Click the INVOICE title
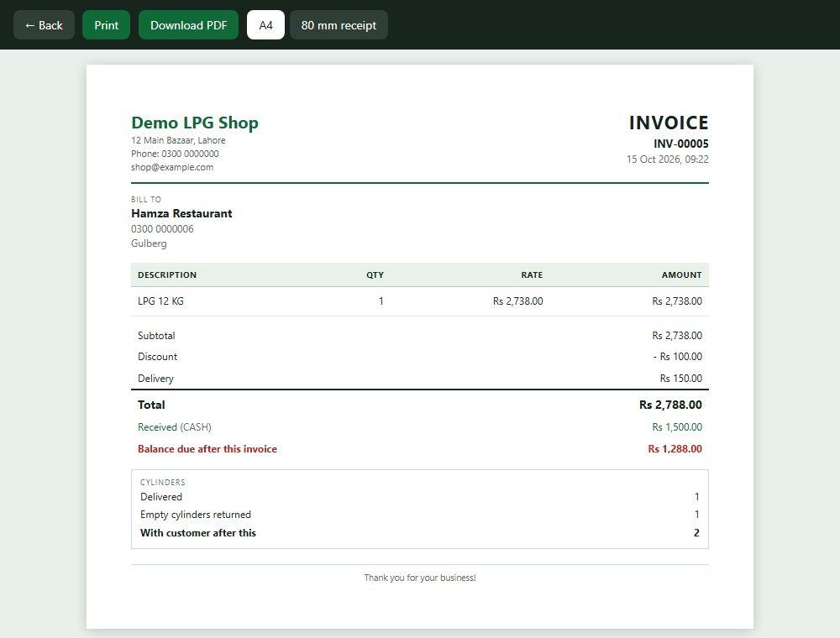840x638 pixels. (x=669, y=123)
